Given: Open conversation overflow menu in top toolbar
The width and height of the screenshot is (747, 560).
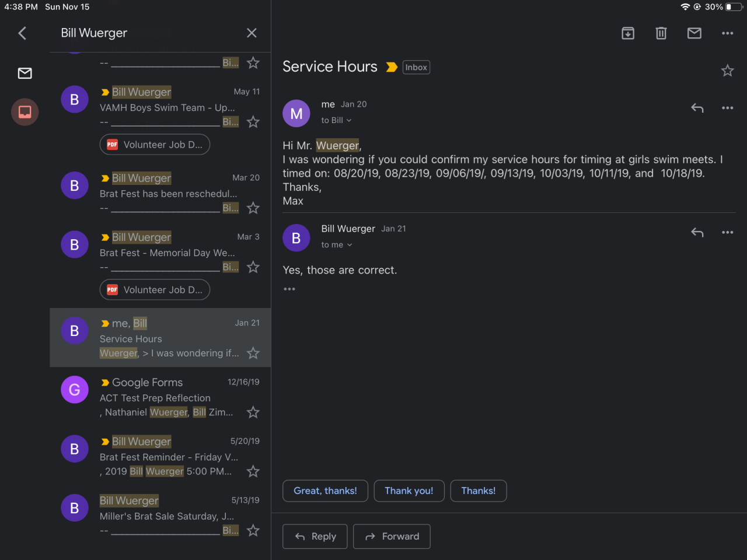Looking at the screenshot, I should point(727,33).
